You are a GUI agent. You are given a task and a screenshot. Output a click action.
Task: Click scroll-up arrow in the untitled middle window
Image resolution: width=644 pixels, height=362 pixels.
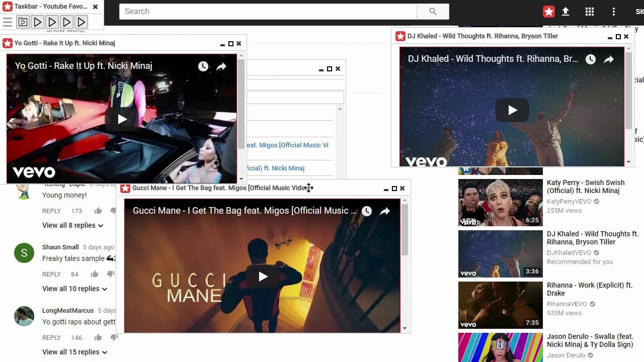click(340, 109)
